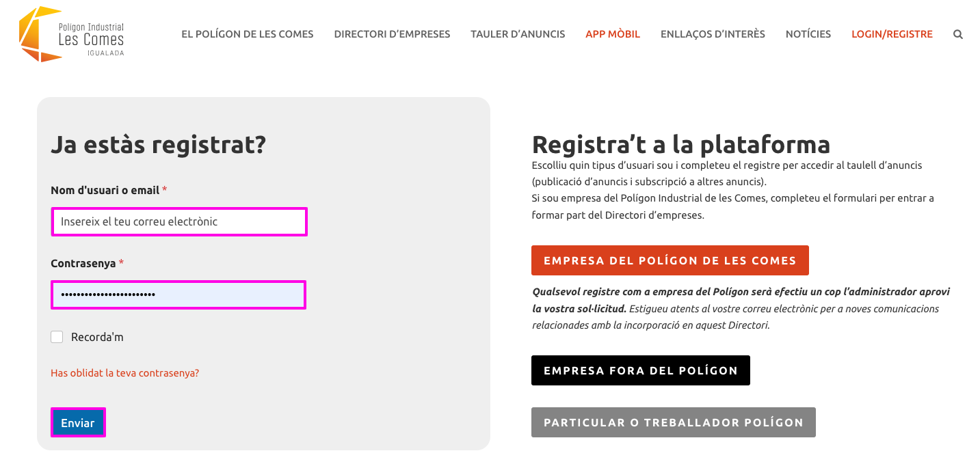Select the App Mòbil menu item
Screen dimensions: 980x464
[613, 34]
